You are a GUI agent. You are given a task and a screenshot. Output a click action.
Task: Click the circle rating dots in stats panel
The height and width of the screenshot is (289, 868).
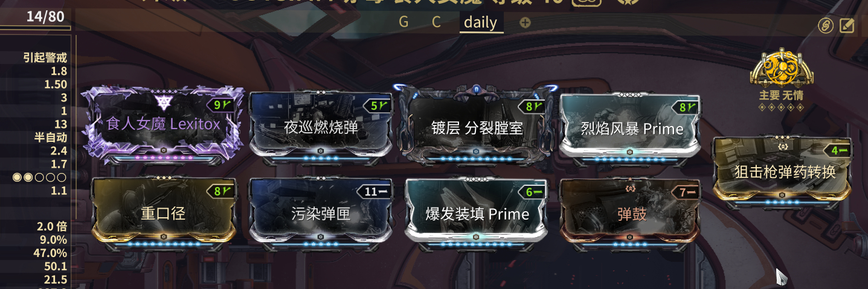point(39,177)
